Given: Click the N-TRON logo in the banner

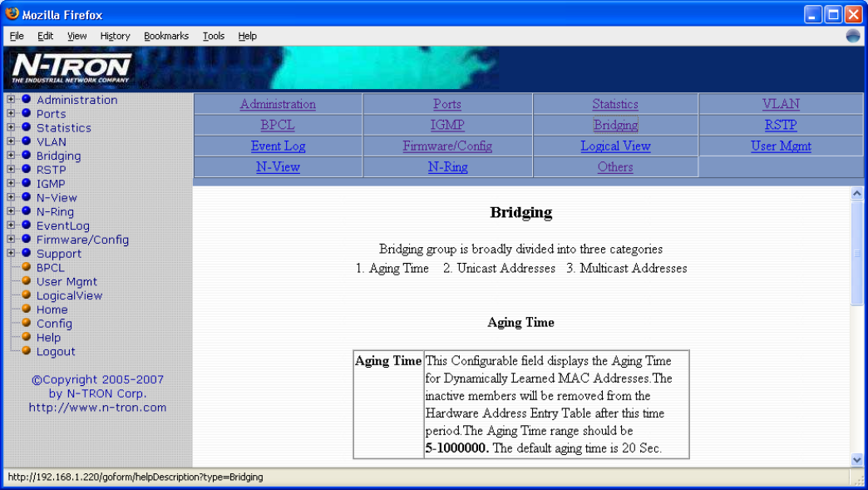Looking at the screenshot, I should tap(72, 67).
